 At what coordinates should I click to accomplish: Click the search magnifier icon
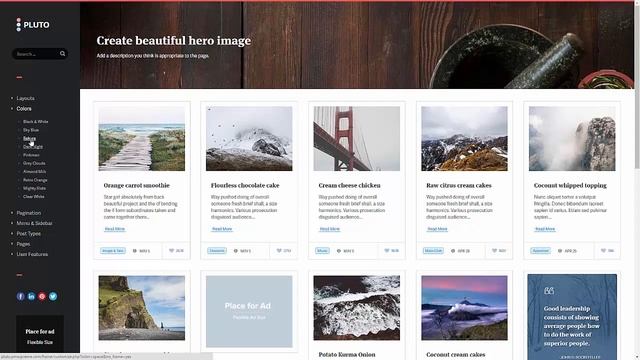(x=62, y=53)
